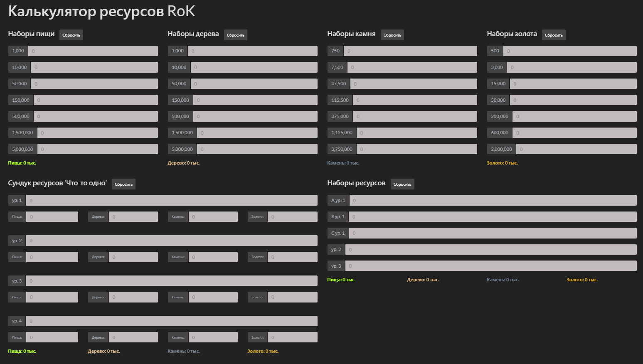643x364 pixels.
Task: Focus the 50,000 wood pack input
Action: (254, 84)
